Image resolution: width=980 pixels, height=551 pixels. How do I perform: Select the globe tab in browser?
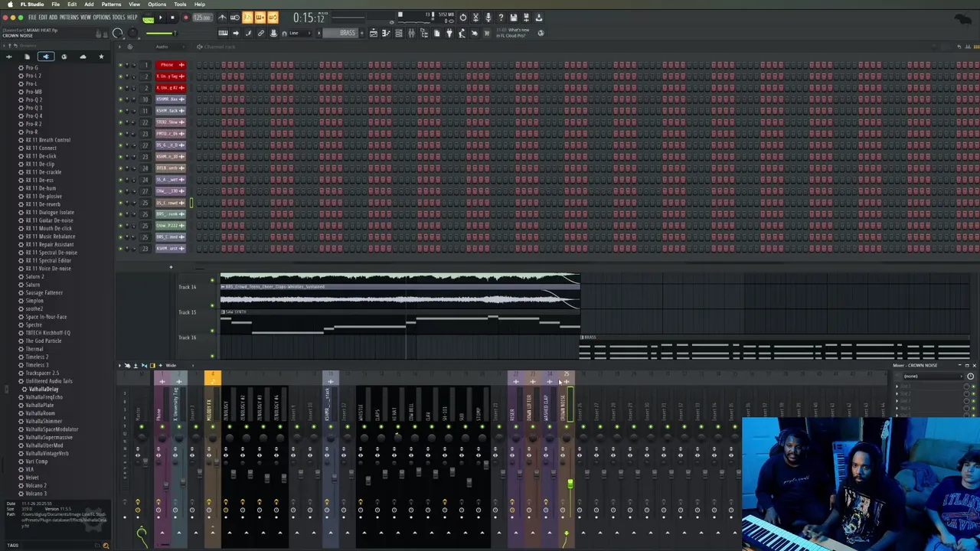point(64,57)
